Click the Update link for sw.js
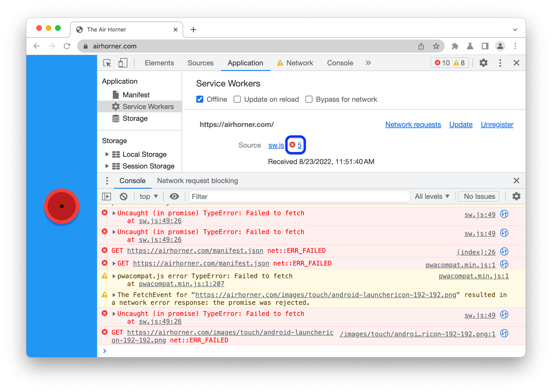This screenshot has width=552, height=392. click(461, 124)
